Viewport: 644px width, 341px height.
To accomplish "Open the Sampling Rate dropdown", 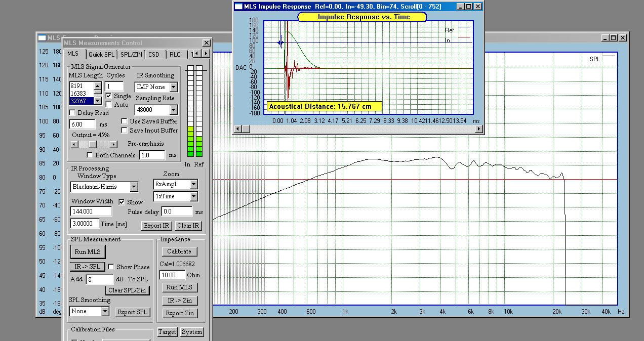I will [173, 110].
